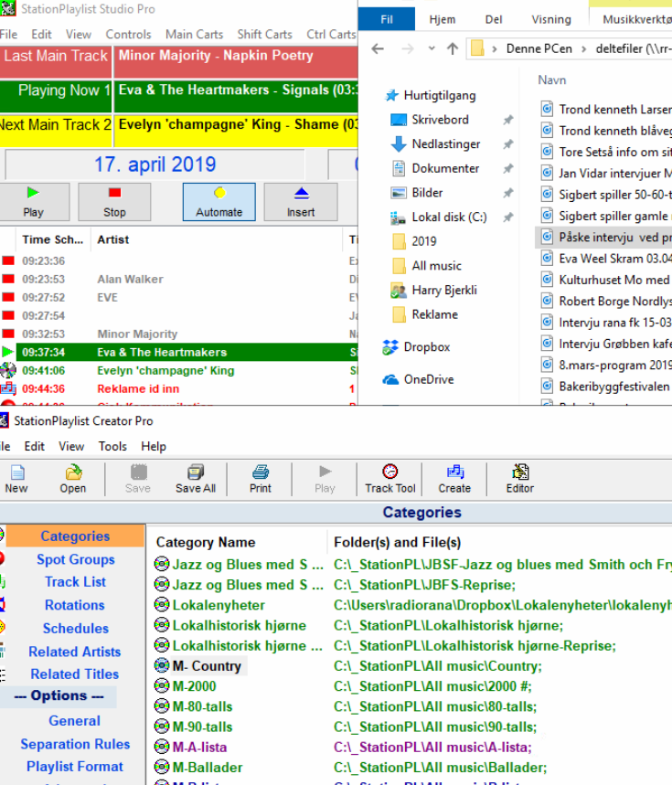This screenshot has width=672, height=785.
Task: Click the Create playlist icon
Action: click(x=454, y=479)
